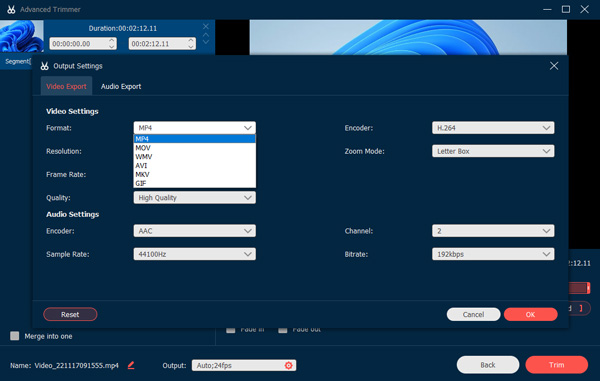Viewport: 600px width, 381px height.
Task: Click the pencil icon to rename the output file
Action: point(131,365)
